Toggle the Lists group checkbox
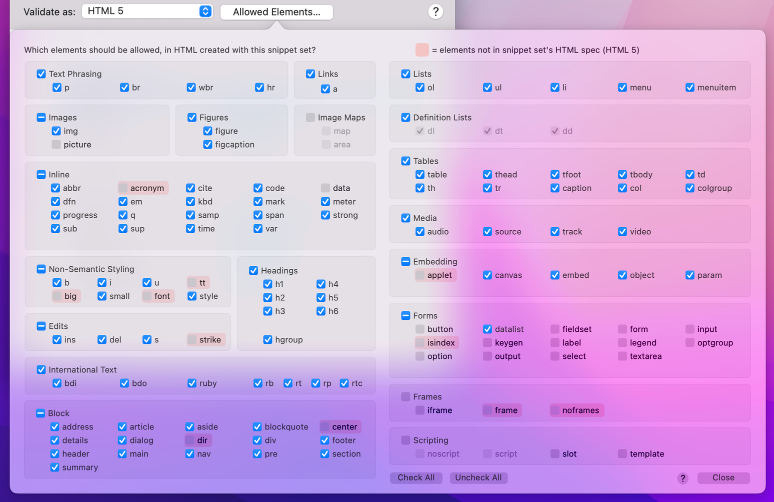The width and height of the screenshot is (774, 502). 406,74
